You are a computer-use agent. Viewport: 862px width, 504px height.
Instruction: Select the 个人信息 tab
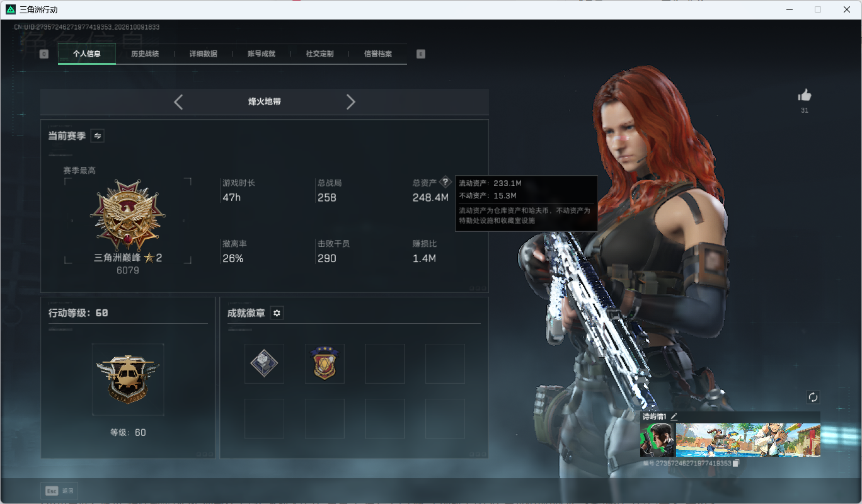point(87,54)
